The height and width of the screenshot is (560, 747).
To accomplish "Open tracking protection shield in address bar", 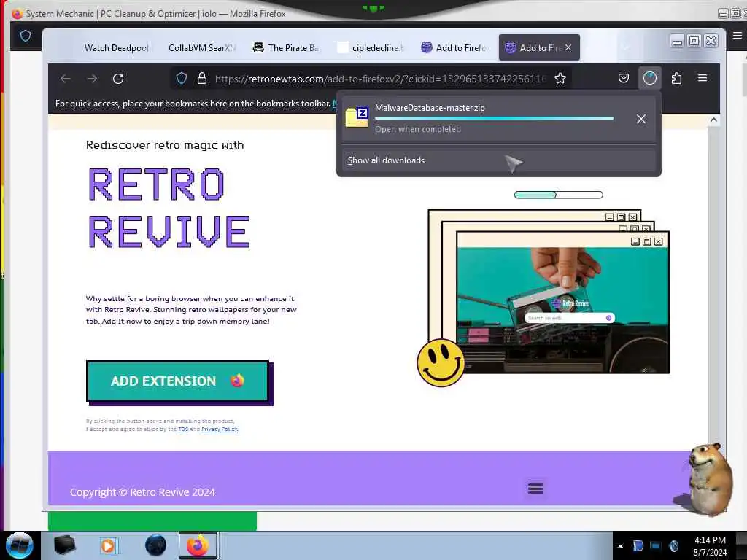I will (182, 79).
